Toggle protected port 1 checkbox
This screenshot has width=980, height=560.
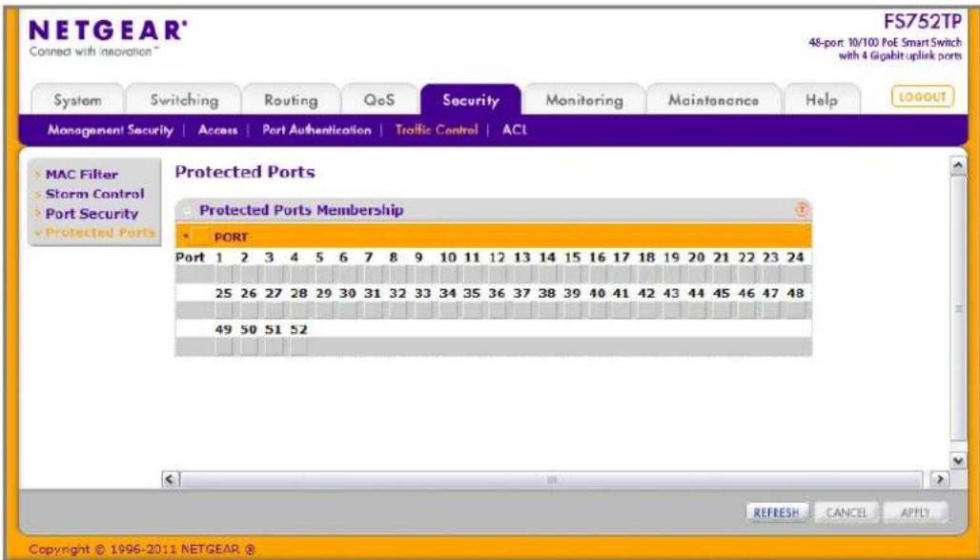[223, 274]
